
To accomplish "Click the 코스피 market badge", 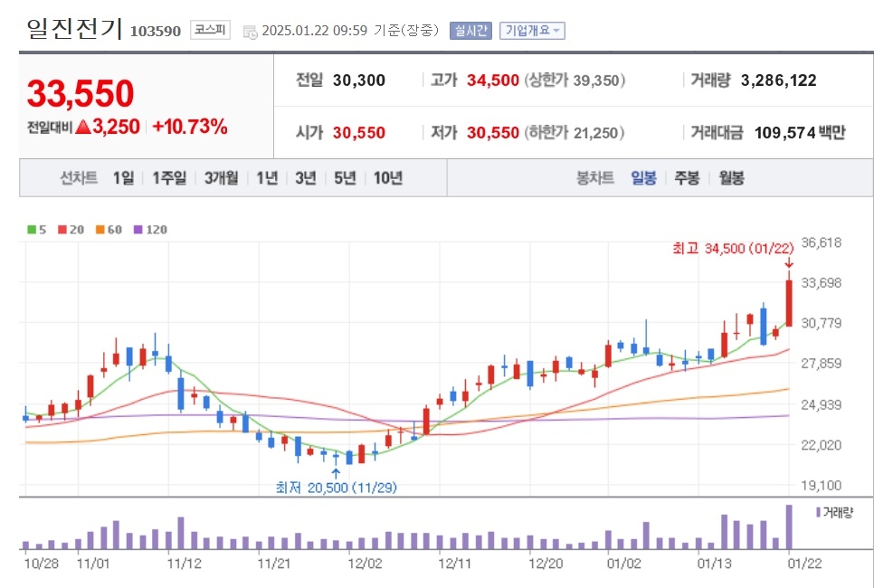I will 210,30.
